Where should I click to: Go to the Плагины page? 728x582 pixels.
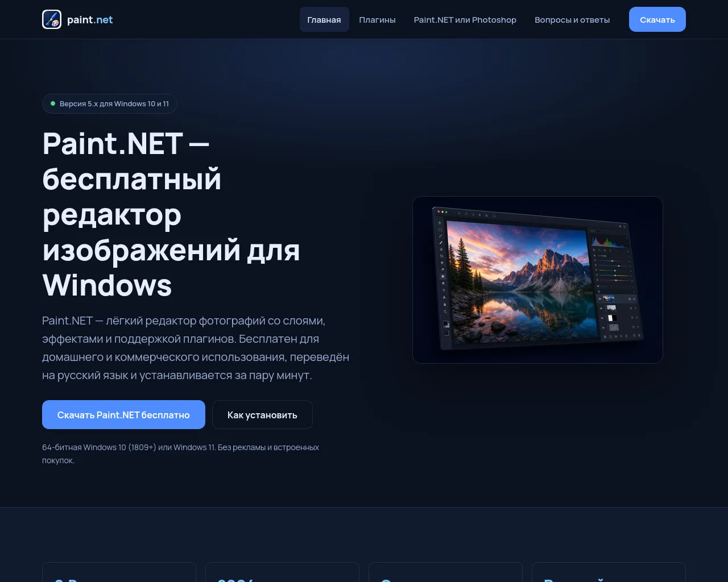[x=377, y=19]
